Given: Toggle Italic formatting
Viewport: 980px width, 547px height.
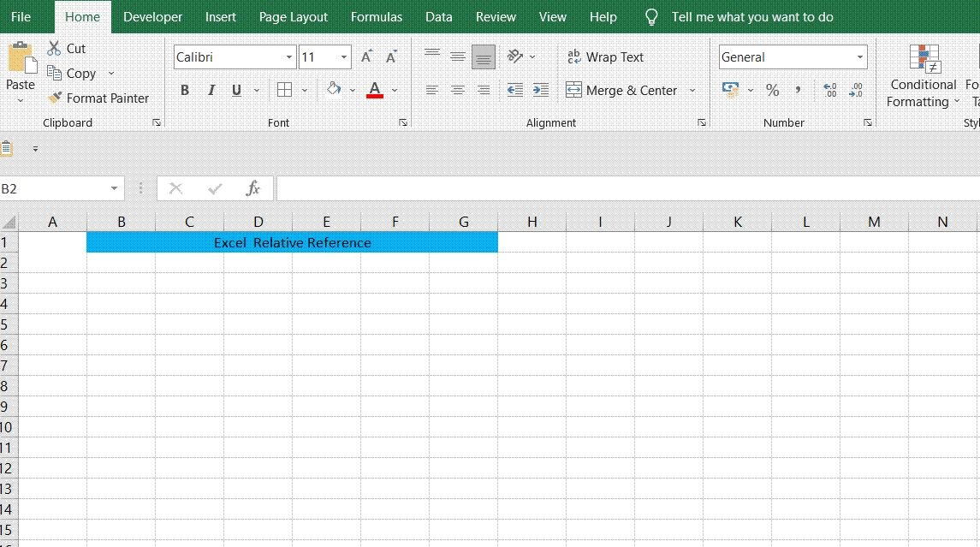Looking at the screenshot, I should point(211,90).
